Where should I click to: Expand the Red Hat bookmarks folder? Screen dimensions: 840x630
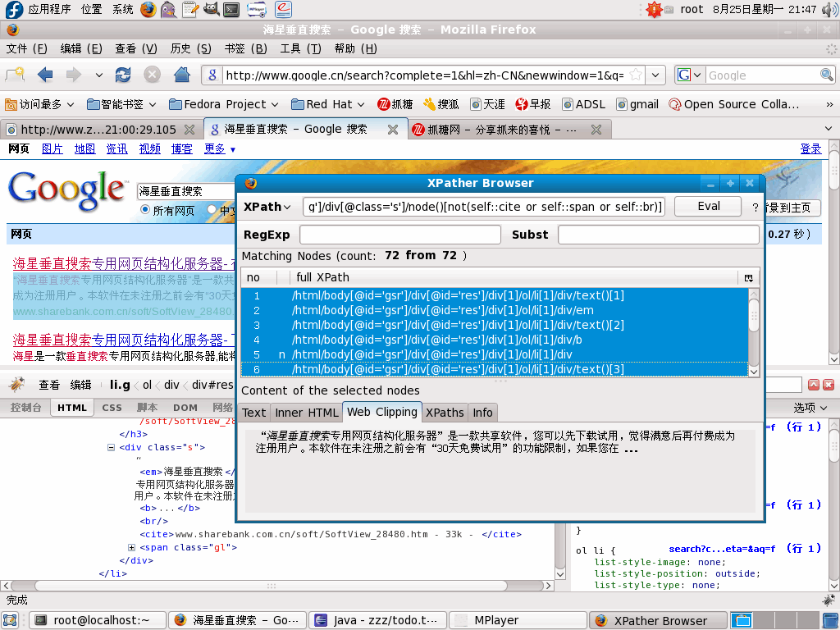tap(328, 104)
